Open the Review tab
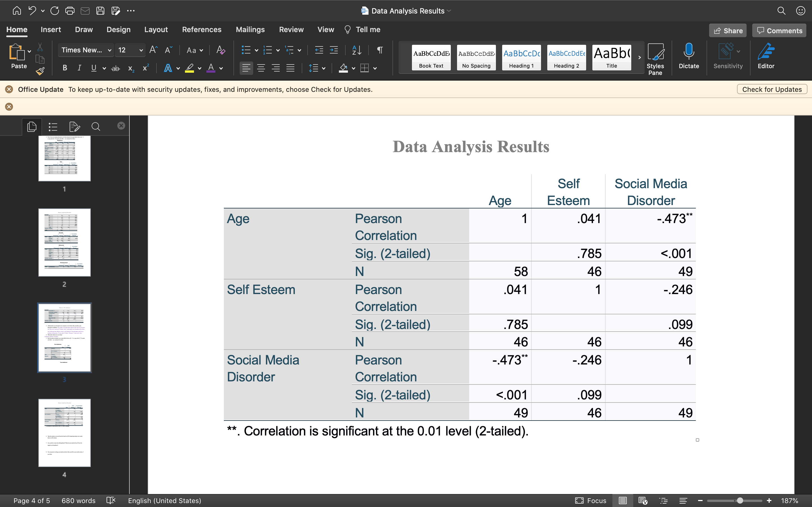The height and width of the screenshot is (507, 812). coord(291,30)
